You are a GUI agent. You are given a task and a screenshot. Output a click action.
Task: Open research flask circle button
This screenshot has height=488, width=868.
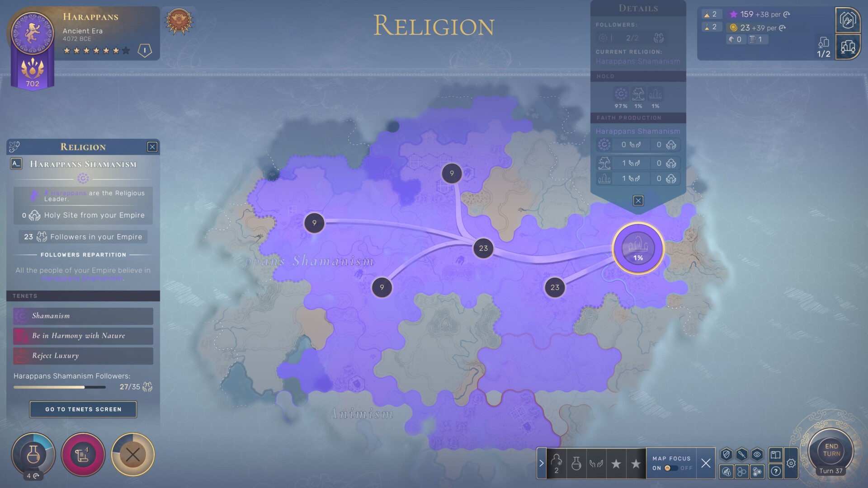[x=33, y=455]
